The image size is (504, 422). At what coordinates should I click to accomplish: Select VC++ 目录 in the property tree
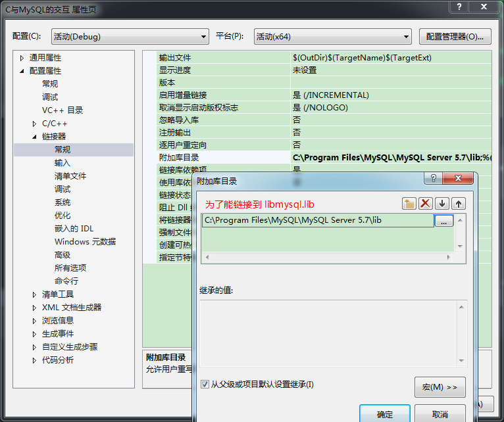point(63,110)
